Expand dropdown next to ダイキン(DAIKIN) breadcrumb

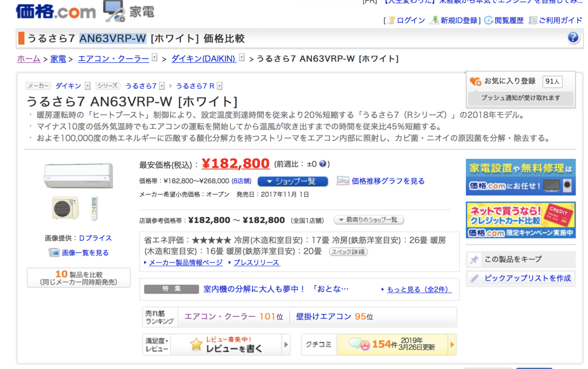click(x=242, y=58)
